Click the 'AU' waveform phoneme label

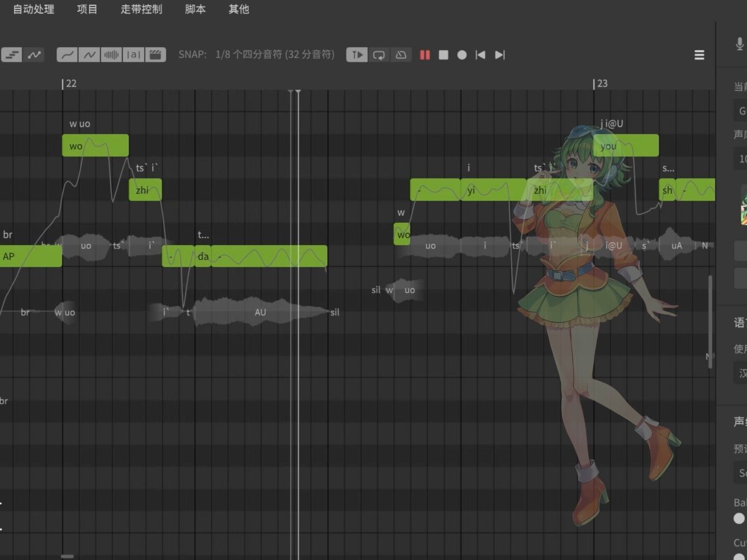(x=261, y=312)
